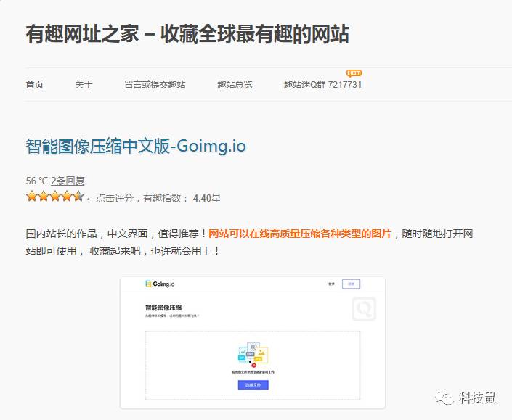
Task: Rate with the first star
Action: click(32, 196)
